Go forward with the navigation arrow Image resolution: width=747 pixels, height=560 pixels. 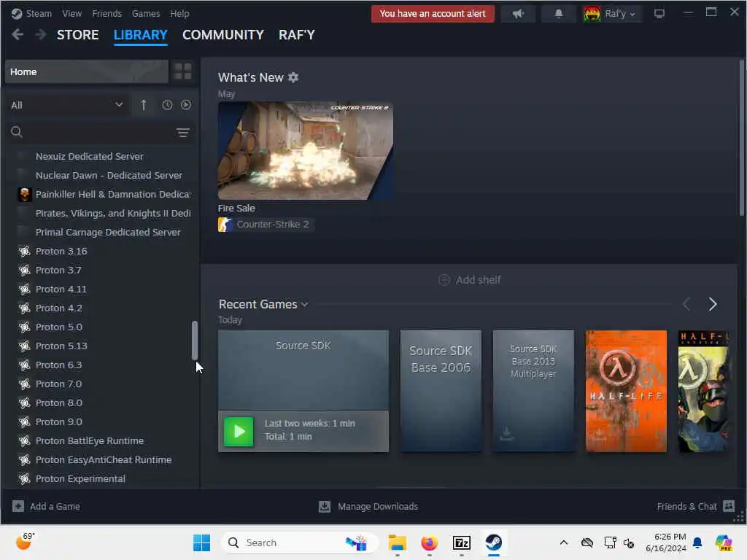pos(41,34)
